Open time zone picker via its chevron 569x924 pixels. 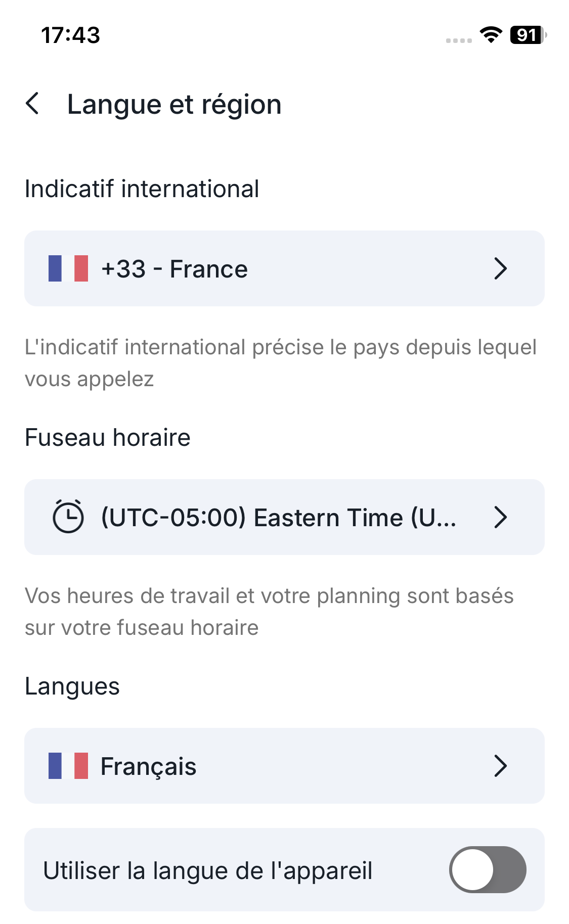tap(500, 517)
